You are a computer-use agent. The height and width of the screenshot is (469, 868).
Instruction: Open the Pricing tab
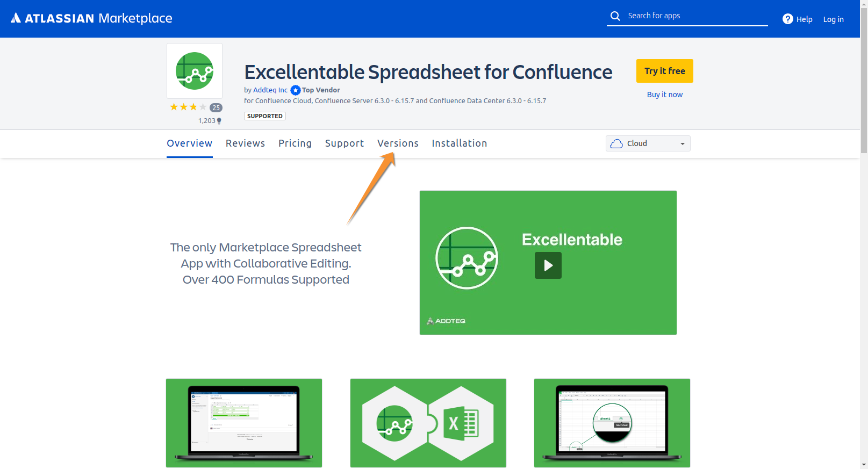pyautogui.click(x=295, y=143)
